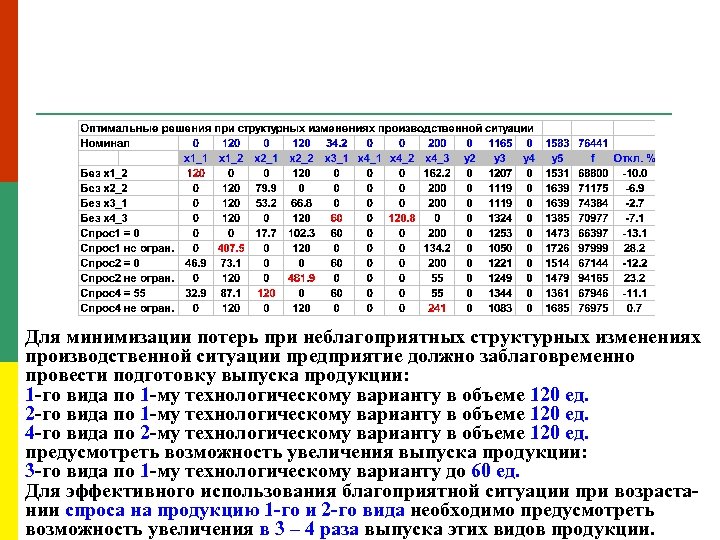Click the red cell value 241
720x540 pixels.
437,309
